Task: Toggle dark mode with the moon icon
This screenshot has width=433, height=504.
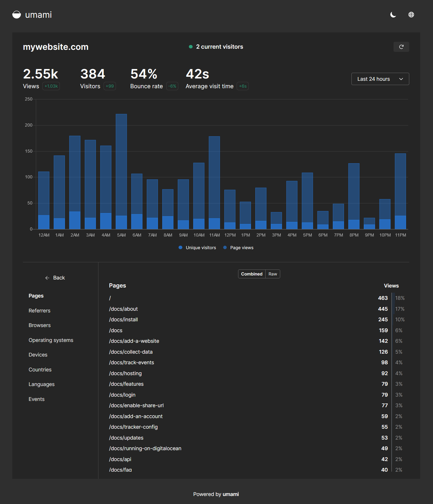Action: pyautogui.click(x=393, y=15)
